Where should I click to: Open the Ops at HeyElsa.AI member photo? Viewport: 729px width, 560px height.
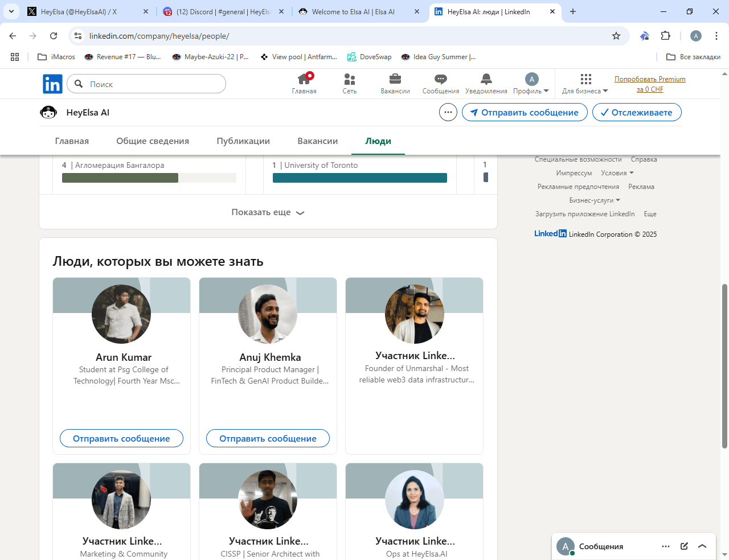(415, 500)
